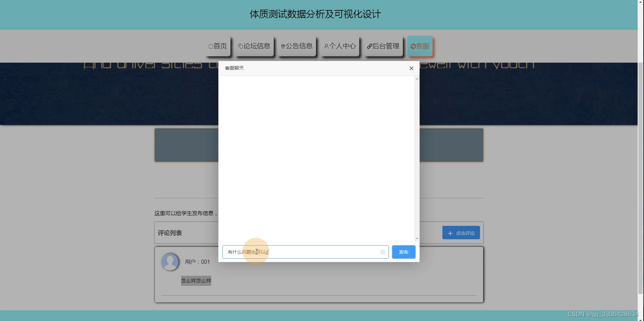Open the 首页 home navigation button
The width and height of the screenshot is (644, 321).
pyautogui.click(x=218, y=46)
